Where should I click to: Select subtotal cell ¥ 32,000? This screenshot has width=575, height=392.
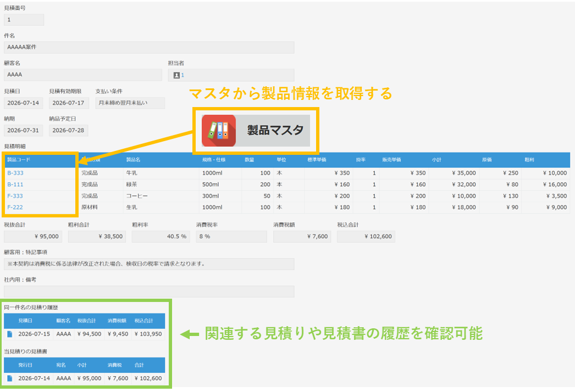tap(454, 184)
